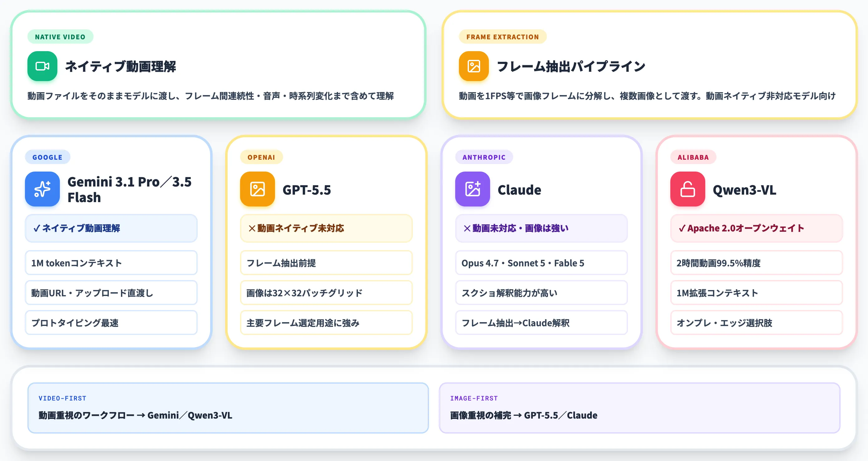Click the OPENAI vendor tag
The image size is (868, 461).
(x=261, y=157)
